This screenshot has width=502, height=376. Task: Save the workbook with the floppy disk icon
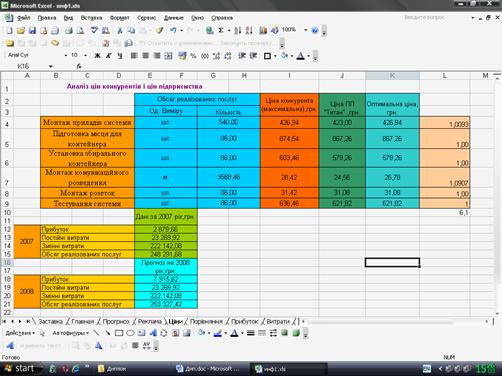tap(32, 31)
